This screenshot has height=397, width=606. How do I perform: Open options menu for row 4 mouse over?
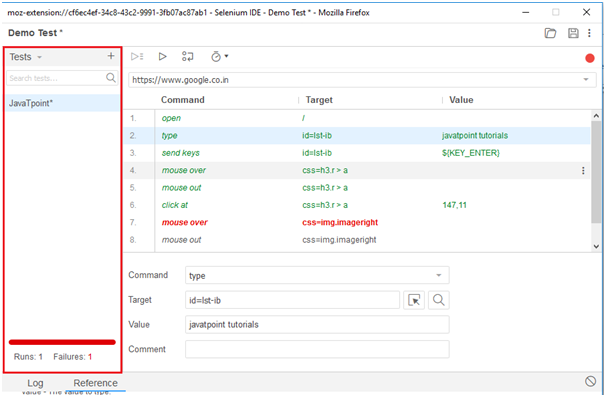583,170
